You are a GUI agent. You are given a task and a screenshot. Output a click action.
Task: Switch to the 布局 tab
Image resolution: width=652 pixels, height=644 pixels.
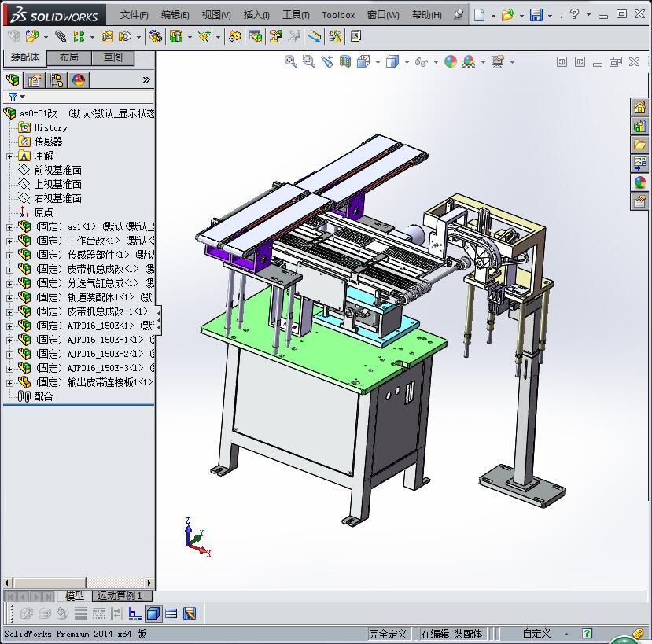pos(69,57)
